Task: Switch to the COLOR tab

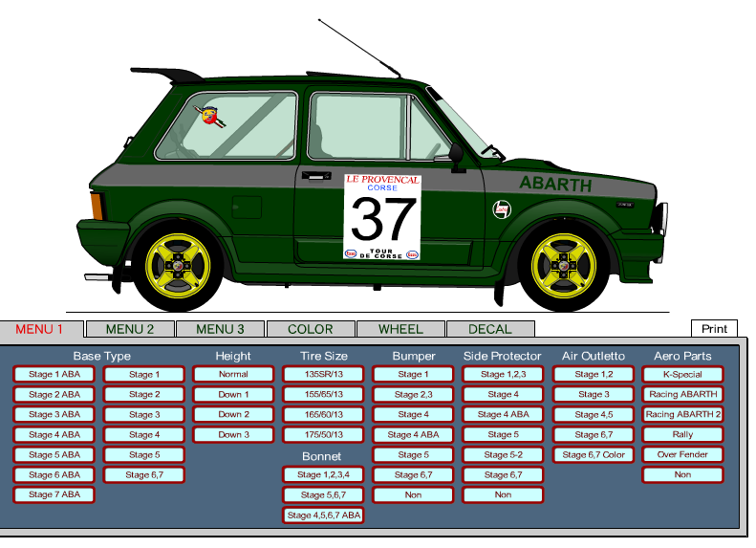Action: tap(310, 329)
